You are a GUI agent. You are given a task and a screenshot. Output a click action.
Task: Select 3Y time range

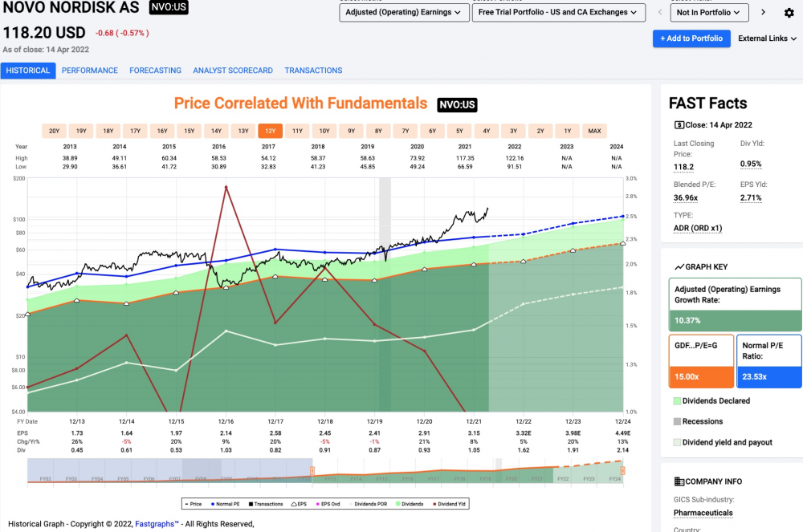coord(514,131)
